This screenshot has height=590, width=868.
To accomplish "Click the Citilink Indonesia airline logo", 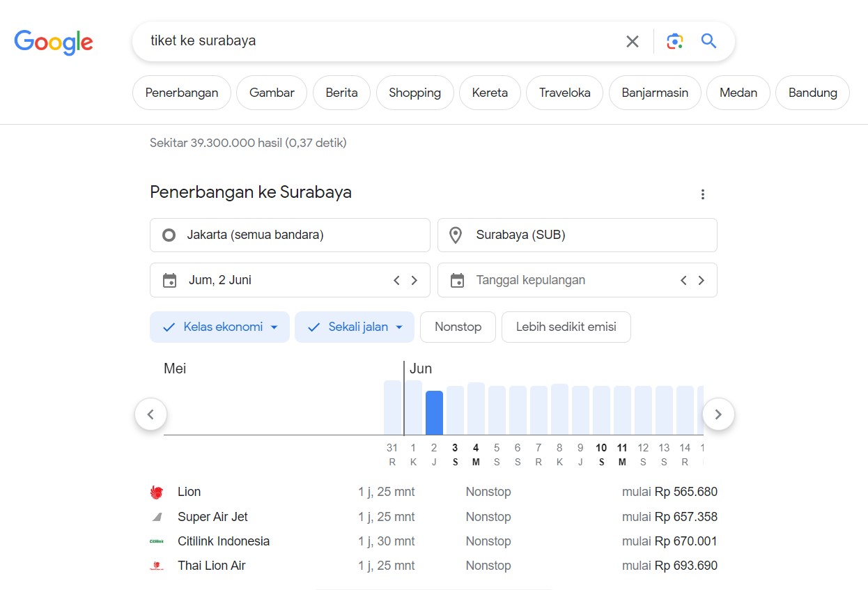I will click(157, 541).
